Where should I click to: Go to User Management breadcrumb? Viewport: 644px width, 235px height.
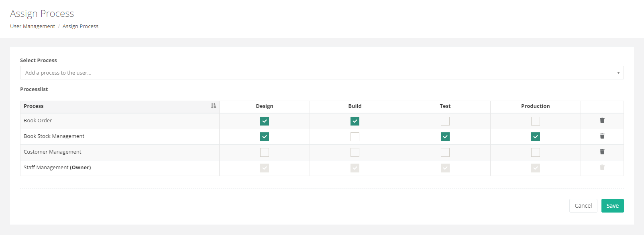(x=33, y=26)
